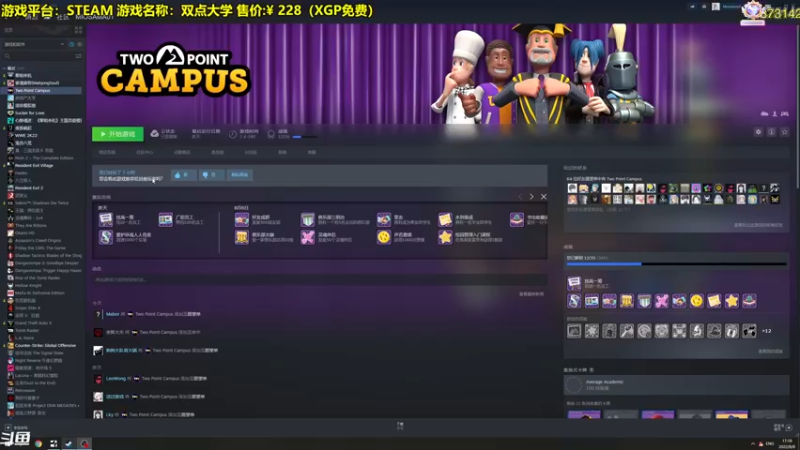Select Two Point Campus in library list

coord(42,90)
